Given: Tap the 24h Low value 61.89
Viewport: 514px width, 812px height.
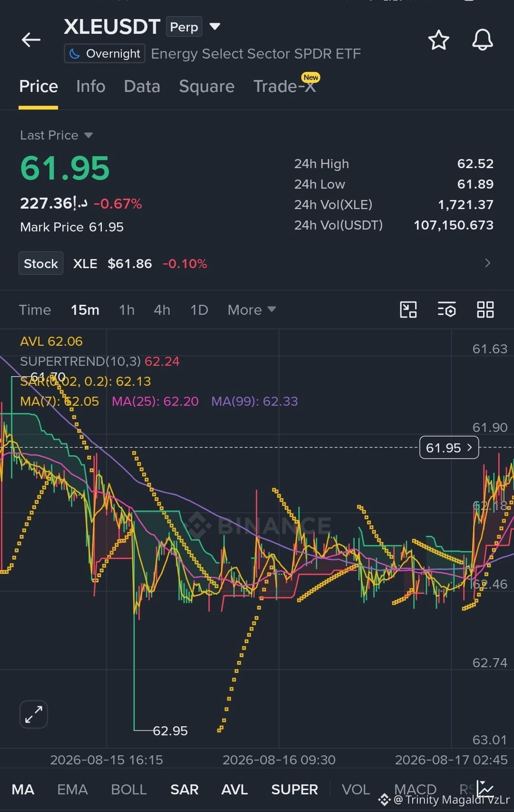Looking at the screenshot, I should point(475,184).
